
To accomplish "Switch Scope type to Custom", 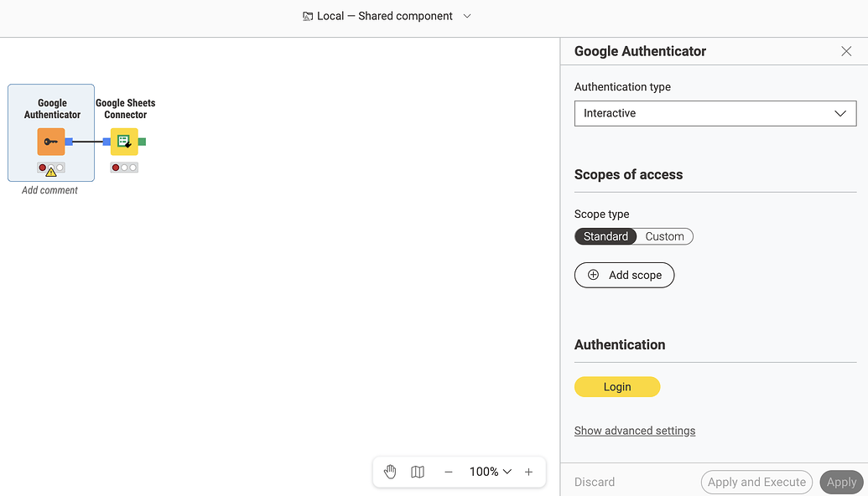I will tap(664, 235).
